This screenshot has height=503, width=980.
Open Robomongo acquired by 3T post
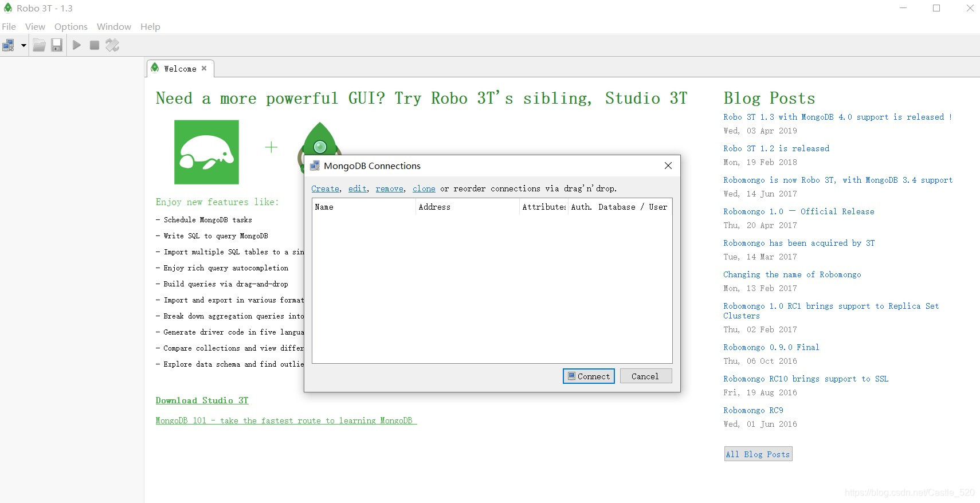point(799,243)
